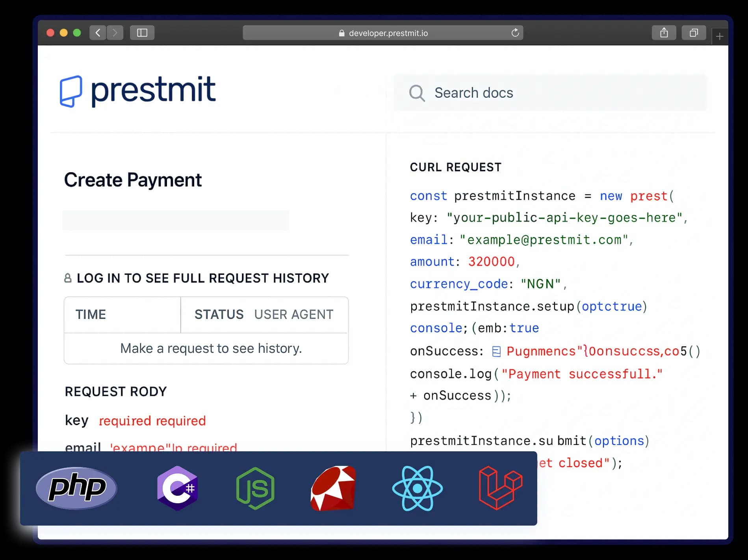Click the small icon after onSuccess:
This screenshot has height=560, width=748.
pos(496,351)
